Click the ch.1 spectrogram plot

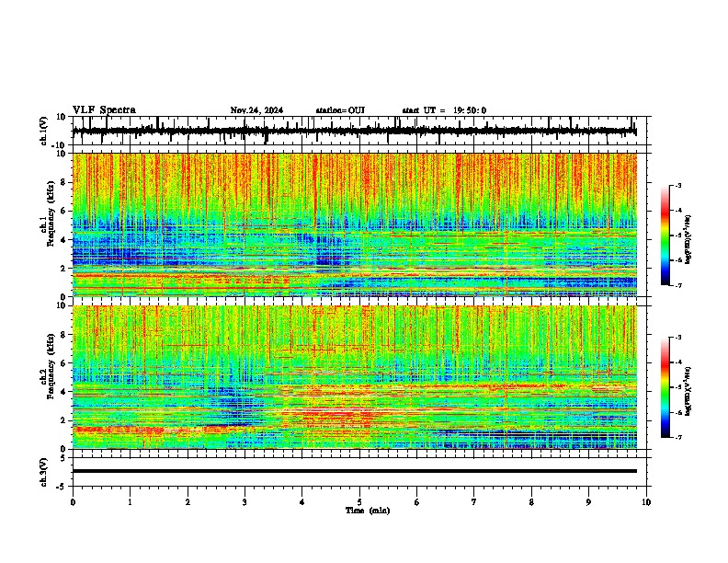355,224
